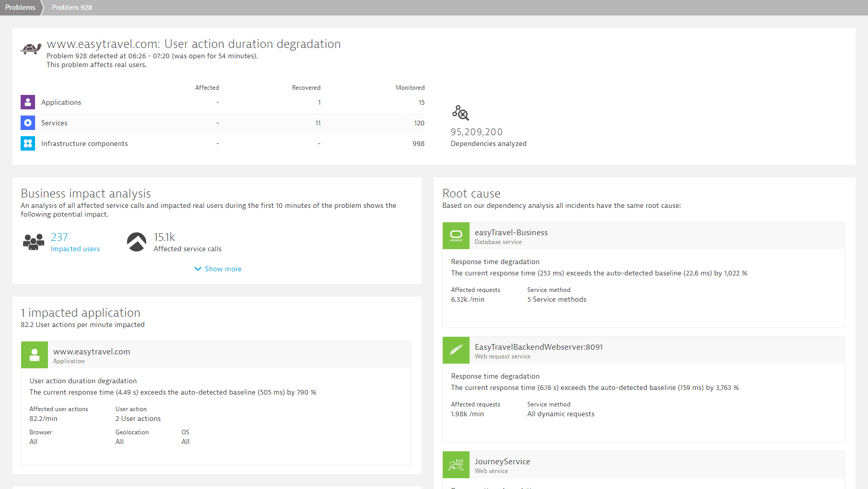Click the JourneyService Tomcat icon
The height and width of the screenshot is (489, 868).
tap(456, 465)
